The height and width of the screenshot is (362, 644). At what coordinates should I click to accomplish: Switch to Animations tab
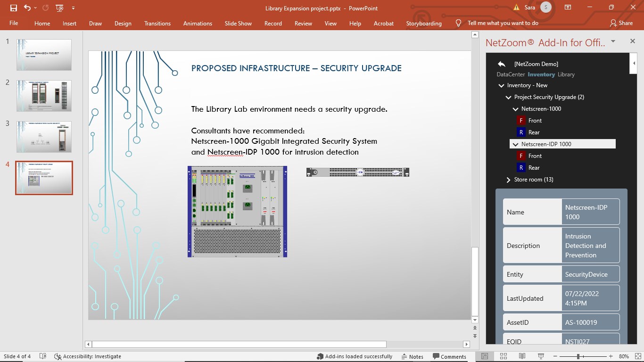click(x=198, y=23)
